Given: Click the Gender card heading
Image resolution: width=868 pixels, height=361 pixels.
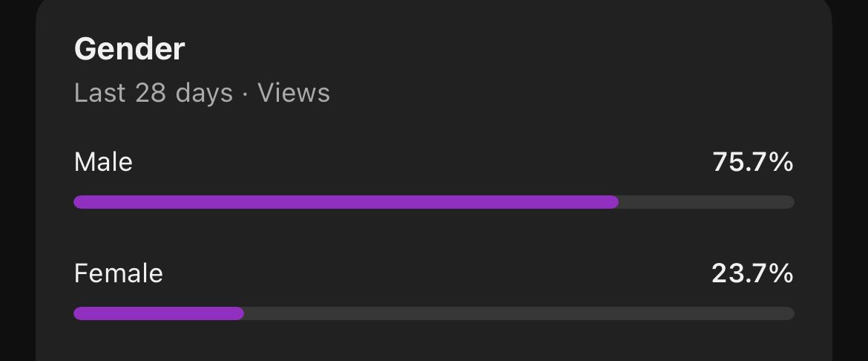Looking at the screenshot, I should pos(129,49).
